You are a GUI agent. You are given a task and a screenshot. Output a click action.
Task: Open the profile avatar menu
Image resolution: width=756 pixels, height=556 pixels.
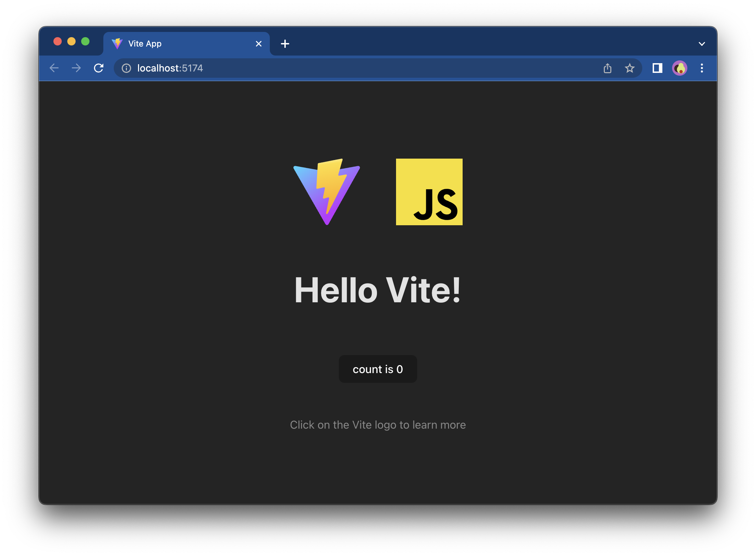680,68
